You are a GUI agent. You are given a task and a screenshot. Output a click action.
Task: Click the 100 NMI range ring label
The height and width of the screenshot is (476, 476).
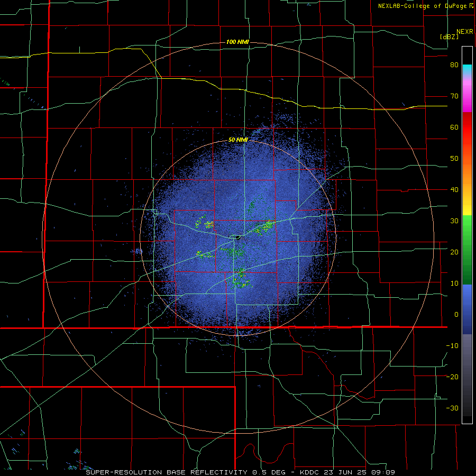pos(237,42)
